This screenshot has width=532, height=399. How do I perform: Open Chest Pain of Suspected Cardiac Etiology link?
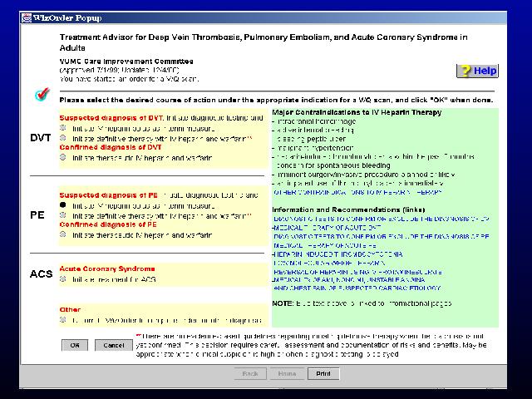click(357, 288)
